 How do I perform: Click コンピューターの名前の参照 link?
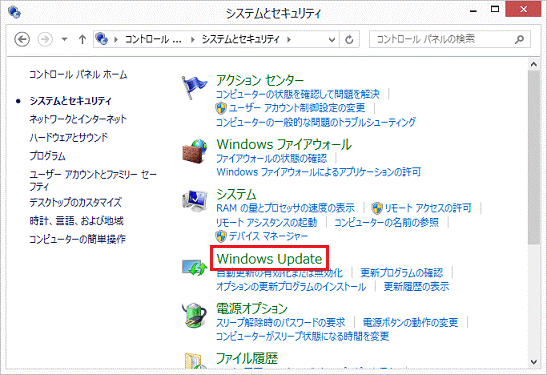387,222
